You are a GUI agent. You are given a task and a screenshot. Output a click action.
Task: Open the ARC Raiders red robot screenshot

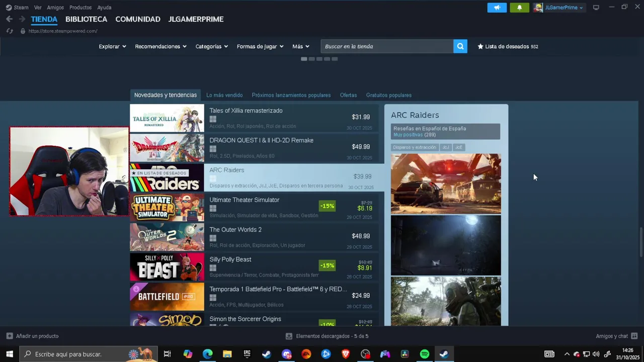click(446, 184)
